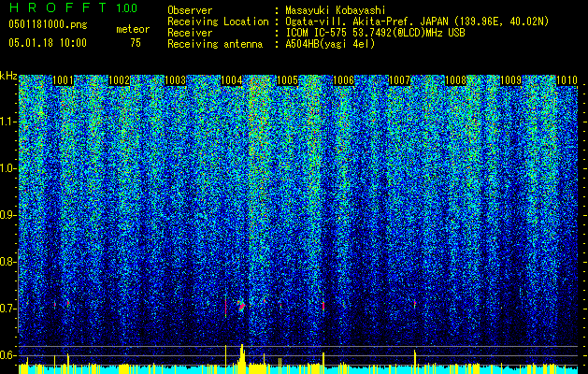Screen dimensions: 588x374
Task: Click the kHz axis unit label
Action: [8, 76]
